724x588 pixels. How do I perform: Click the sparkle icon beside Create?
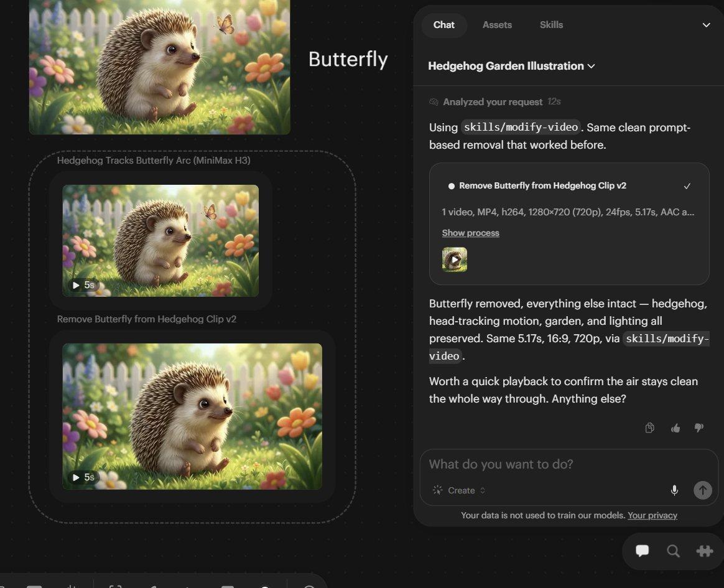click(437, 490)
